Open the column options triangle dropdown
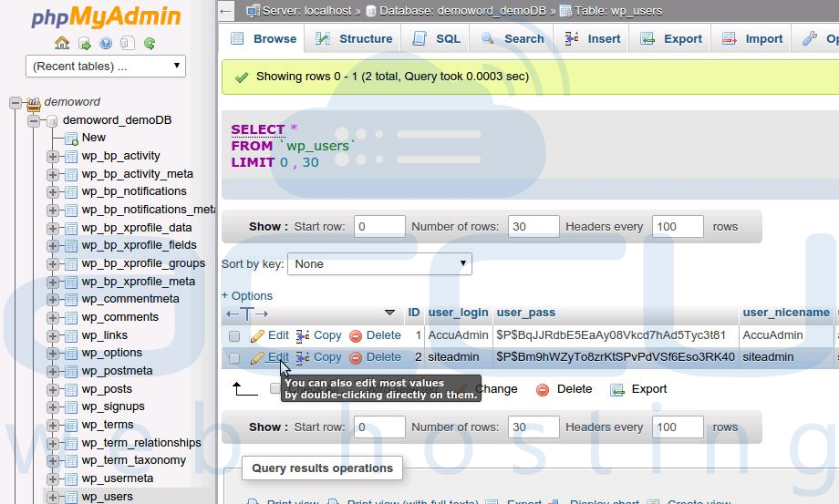 click(x=389, y=313)
